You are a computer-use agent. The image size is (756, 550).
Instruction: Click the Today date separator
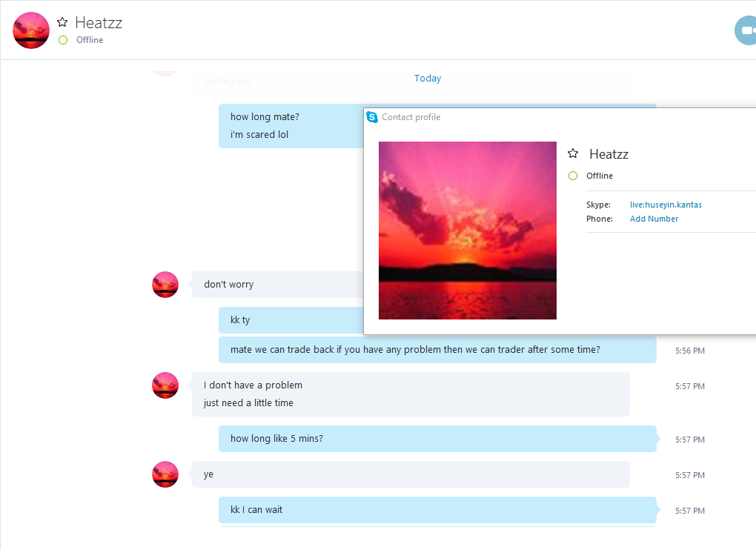[x=428, y=78]
